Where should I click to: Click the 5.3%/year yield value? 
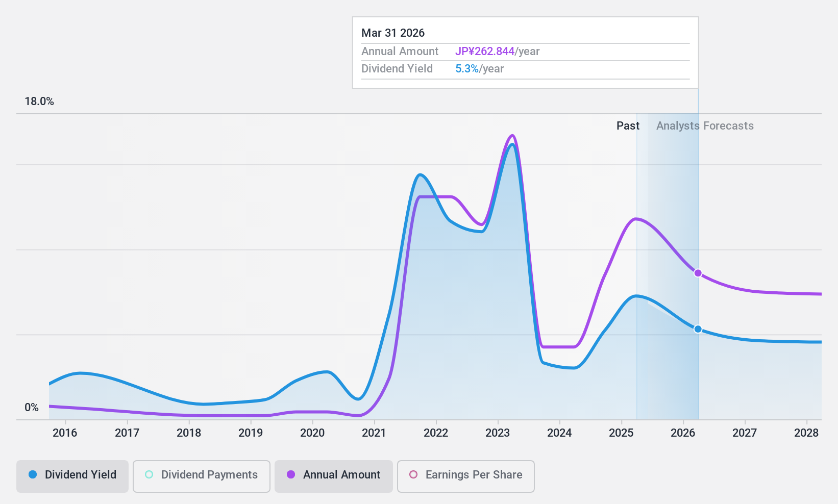[x=480, y=69]
